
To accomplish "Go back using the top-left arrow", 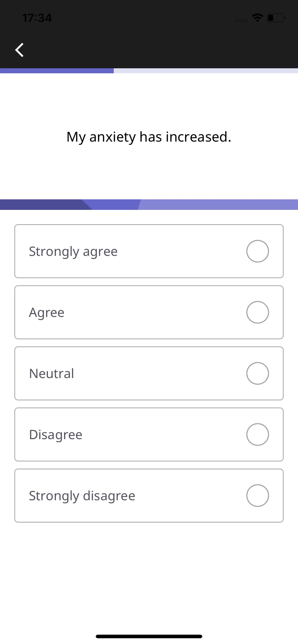I will tap(19, 50).
